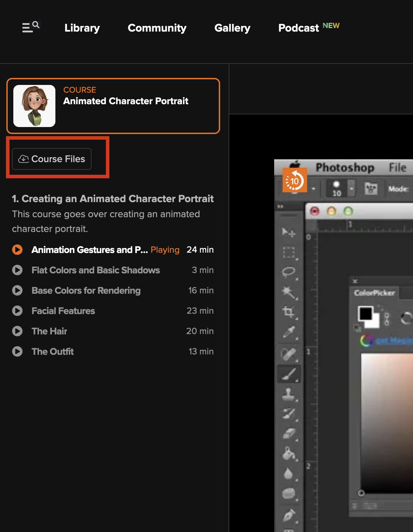Open the menu search icon

click(x=31, y=27)
